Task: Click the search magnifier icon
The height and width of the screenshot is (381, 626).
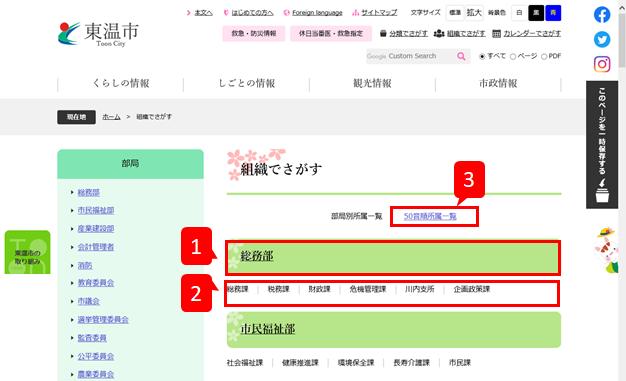Action: 461,56
